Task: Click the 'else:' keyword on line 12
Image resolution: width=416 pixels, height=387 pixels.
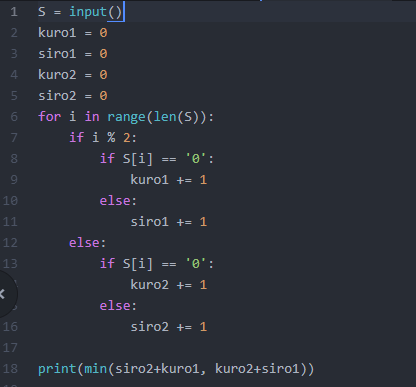Action: [87, 243]
